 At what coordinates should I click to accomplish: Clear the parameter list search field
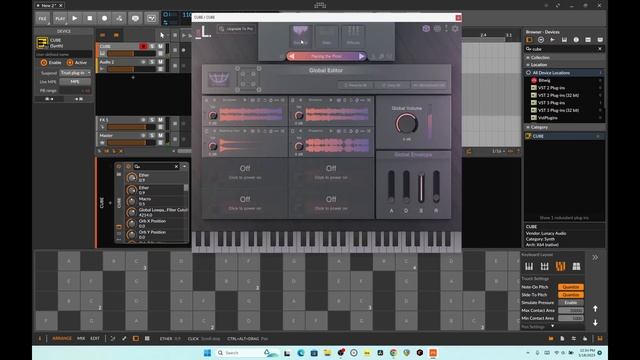point(176,167)
